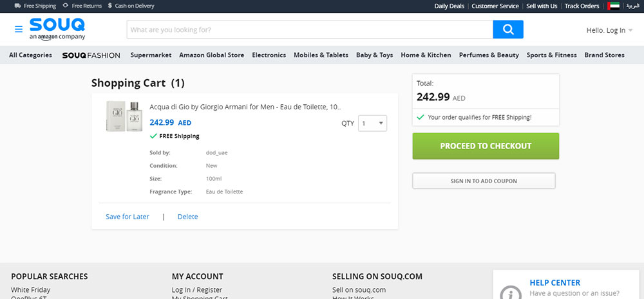Expand the Hello. Log In dropdown
The image size is (644, 299).
click(x=609, y=30)
